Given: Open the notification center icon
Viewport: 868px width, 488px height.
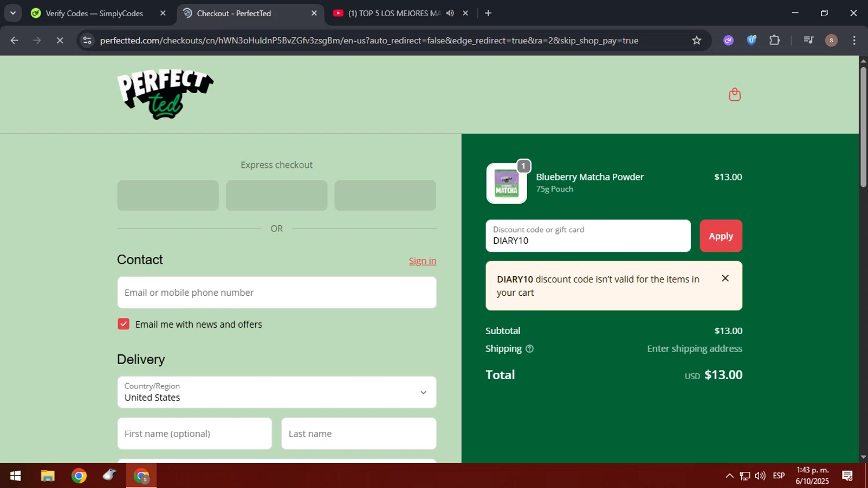Looking at the screenshot, I should tap(848, 476).
